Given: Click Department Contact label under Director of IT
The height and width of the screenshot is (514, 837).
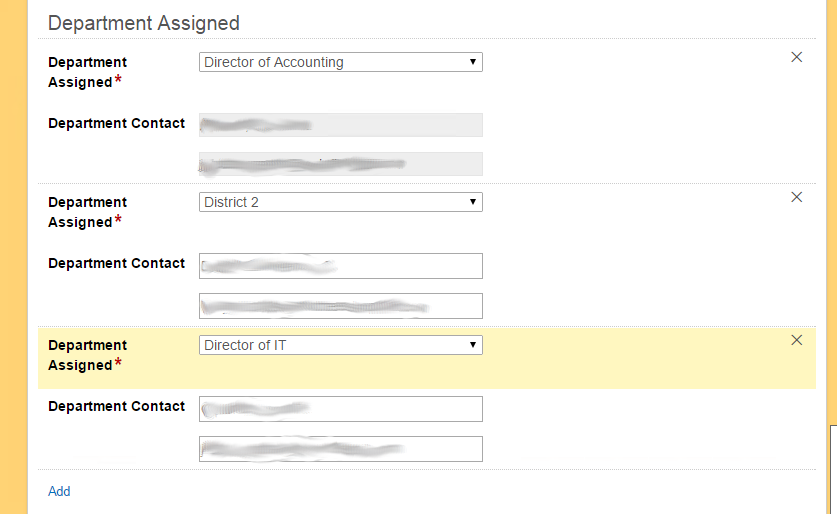Looking at the screenshot, I should [117, 406].
